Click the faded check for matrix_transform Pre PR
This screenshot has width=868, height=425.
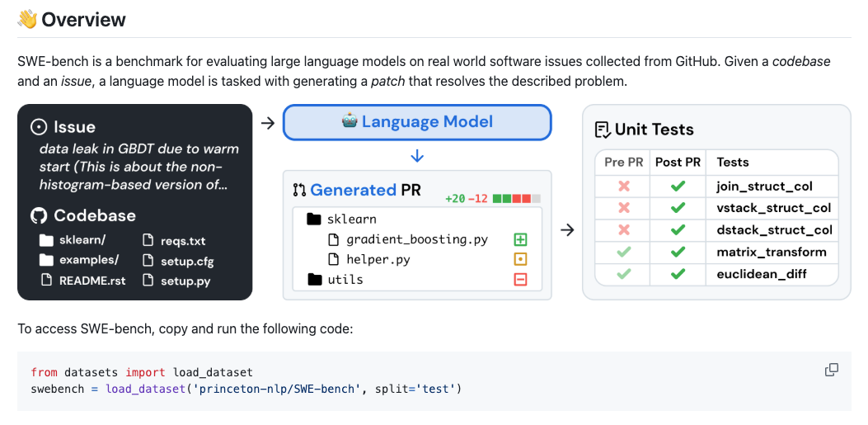coord(623,253)
